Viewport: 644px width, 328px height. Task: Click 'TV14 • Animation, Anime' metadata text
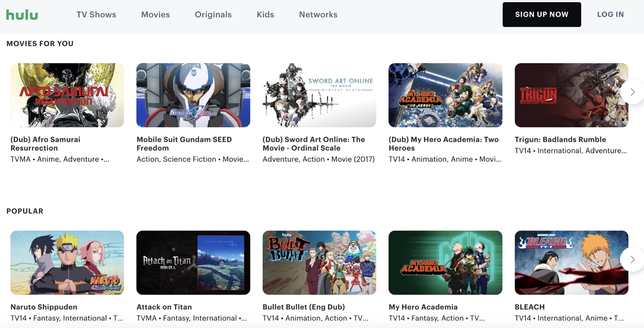[445, 159]
